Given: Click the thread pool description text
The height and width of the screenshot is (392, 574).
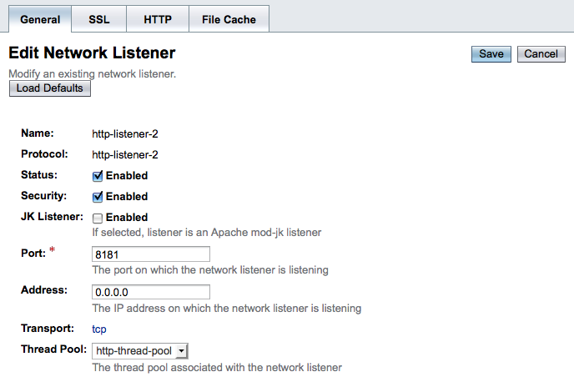Looking at the screenshot, I should click(217, 367).
